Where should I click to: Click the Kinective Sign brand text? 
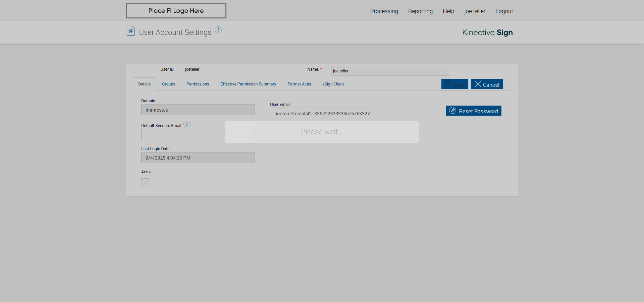click(x=487, y=33)
